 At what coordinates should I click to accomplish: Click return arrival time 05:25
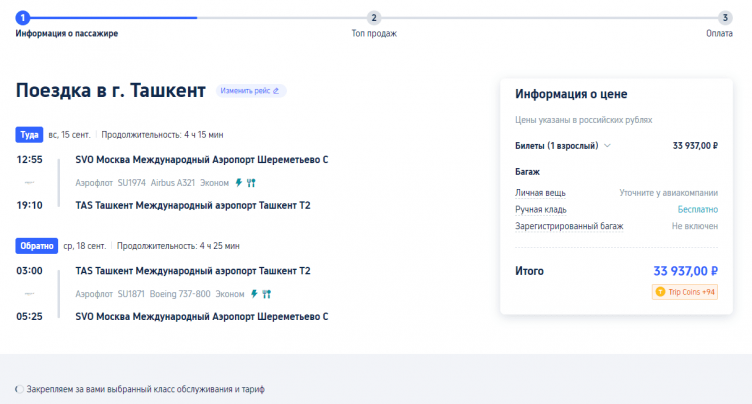(30, 317)
